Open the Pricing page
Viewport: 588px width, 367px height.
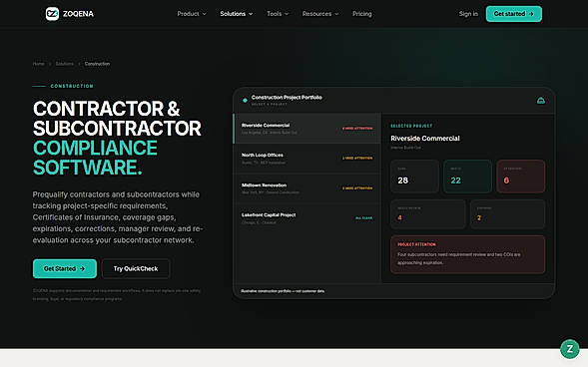pyautogui.click(x=361, y=14)
